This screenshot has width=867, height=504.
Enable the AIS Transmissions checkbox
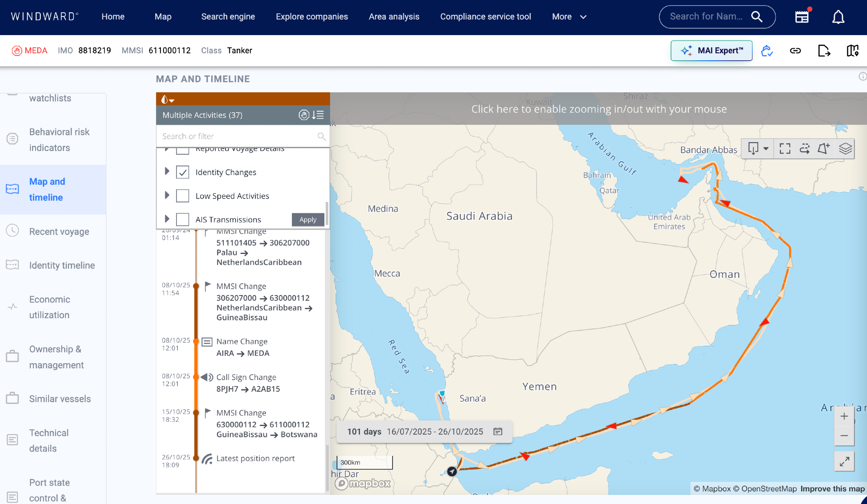pos(183,219)
